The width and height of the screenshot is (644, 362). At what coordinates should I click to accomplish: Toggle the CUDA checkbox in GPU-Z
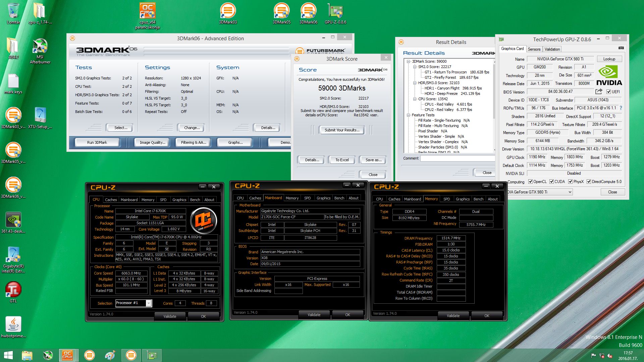[x=551, y=182]
